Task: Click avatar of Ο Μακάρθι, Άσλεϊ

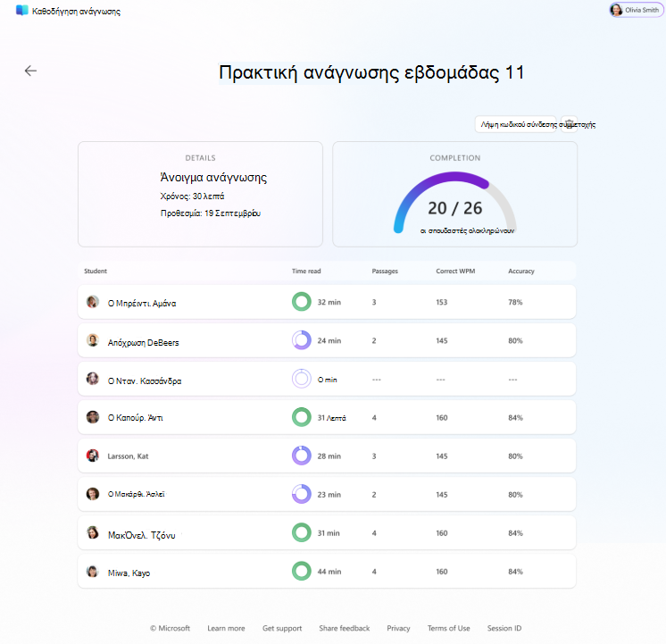Action: [93, 494]
